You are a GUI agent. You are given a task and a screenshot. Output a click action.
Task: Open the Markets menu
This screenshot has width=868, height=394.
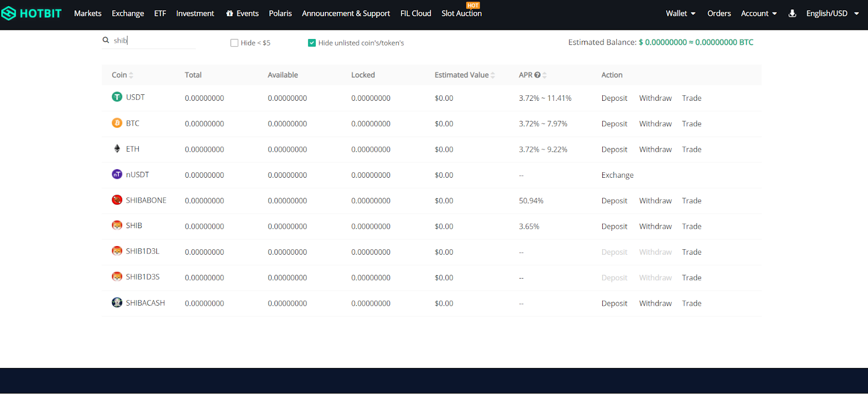click(x=88, y=14)
